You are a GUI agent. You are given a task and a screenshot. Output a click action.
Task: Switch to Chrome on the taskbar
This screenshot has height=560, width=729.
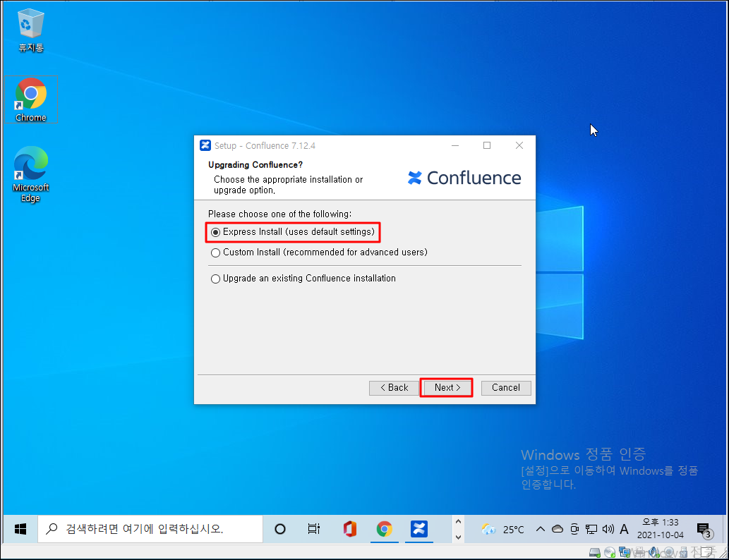(x=385, y=529)
